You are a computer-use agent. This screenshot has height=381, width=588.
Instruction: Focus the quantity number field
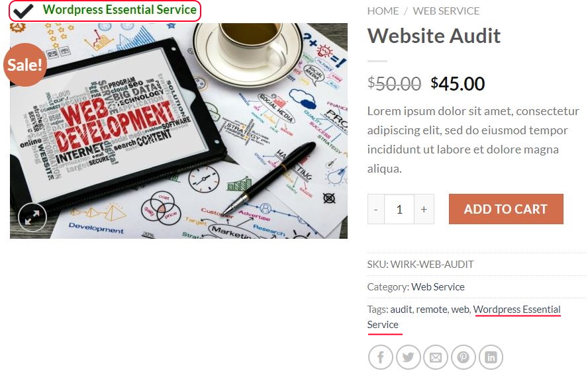click(399, 209)
